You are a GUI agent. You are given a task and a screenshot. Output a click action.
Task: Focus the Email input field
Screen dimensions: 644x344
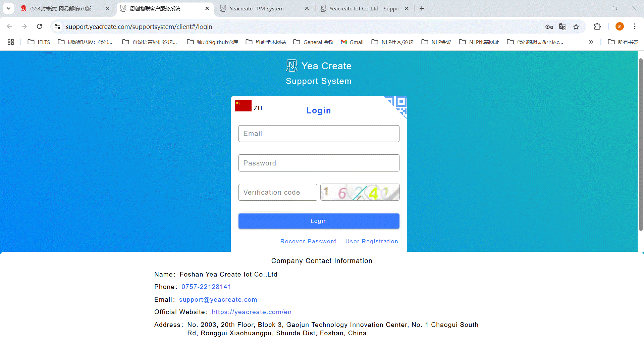319,134
